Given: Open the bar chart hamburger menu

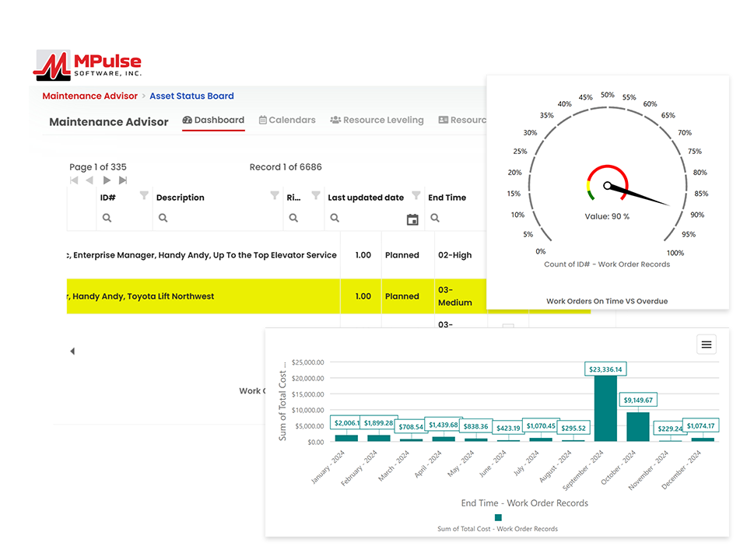Looking at the screenshot, I should (x=707, y=345).
